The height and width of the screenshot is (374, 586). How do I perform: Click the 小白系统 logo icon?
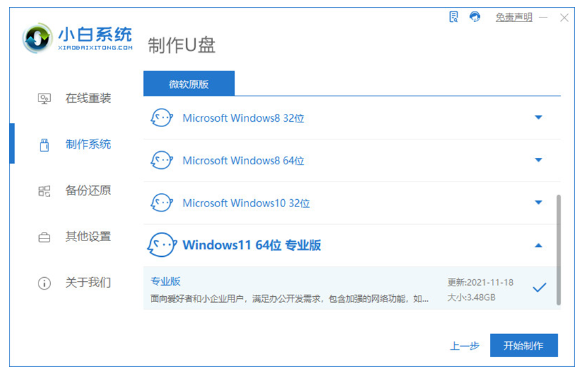tap(37, 38)
